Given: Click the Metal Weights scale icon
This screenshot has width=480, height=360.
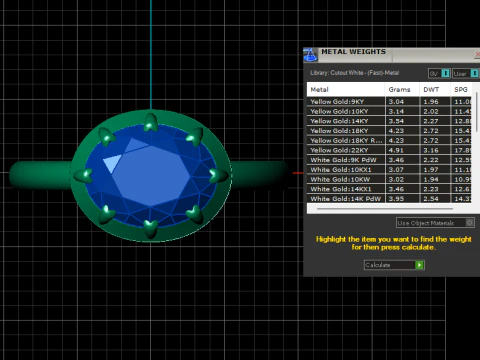Looking at the screenshot, I should pyautogui.click(x=310, y=55).
